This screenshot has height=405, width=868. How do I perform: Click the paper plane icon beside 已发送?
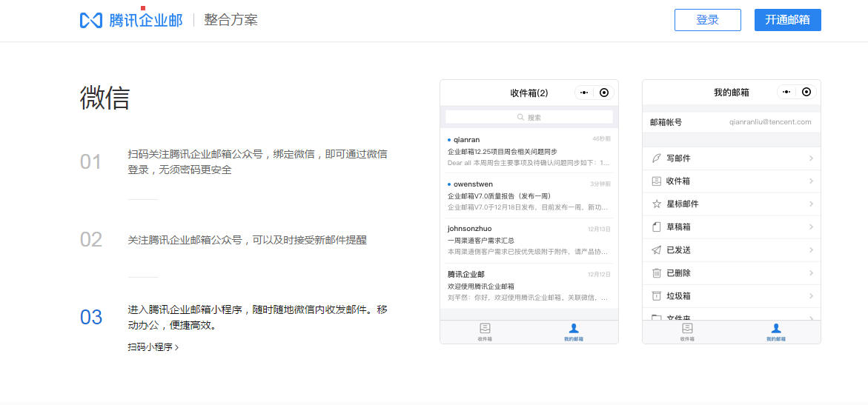(x=656, y=250)
